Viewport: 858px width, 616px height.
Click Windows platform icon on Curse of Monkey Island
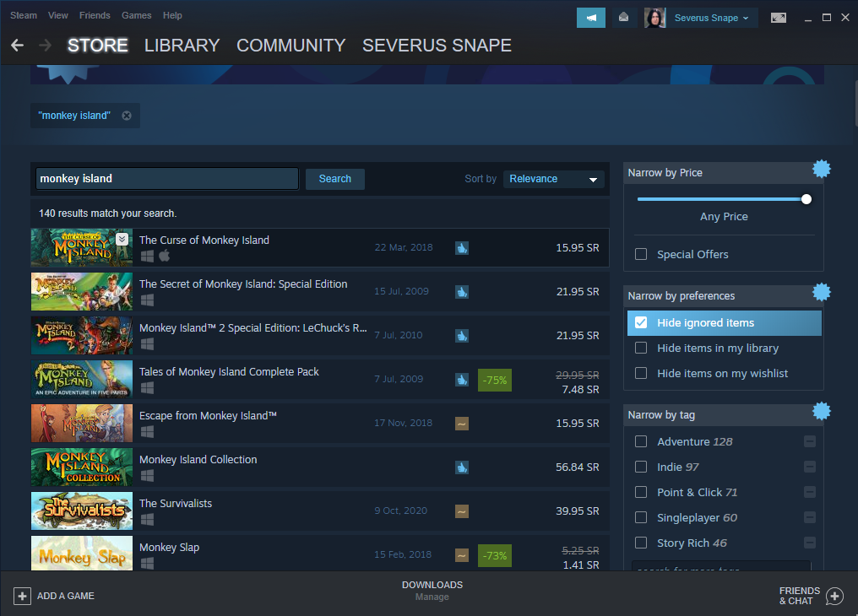coord(147,256)
